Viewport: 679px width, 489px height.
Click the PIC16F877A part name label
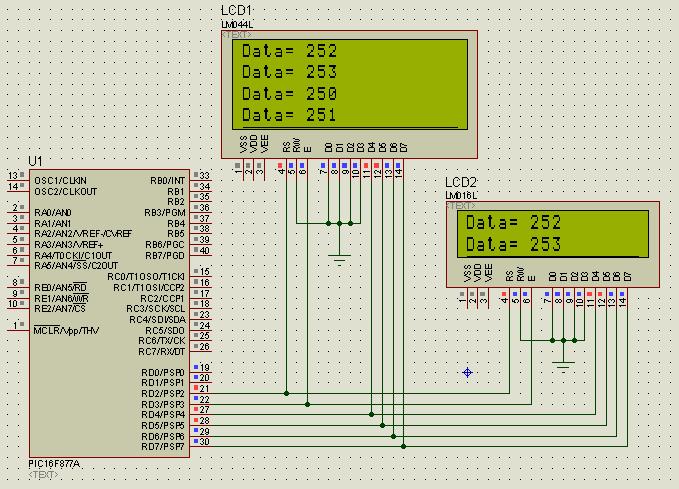(x=54, y=464)
